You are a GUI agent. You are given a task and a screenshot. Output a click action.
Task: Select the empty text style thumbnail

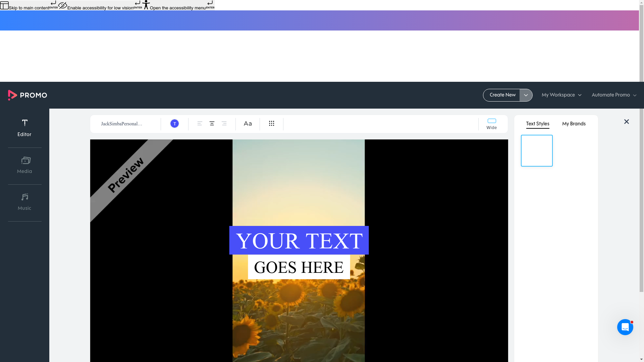click(x=536, y=150)
